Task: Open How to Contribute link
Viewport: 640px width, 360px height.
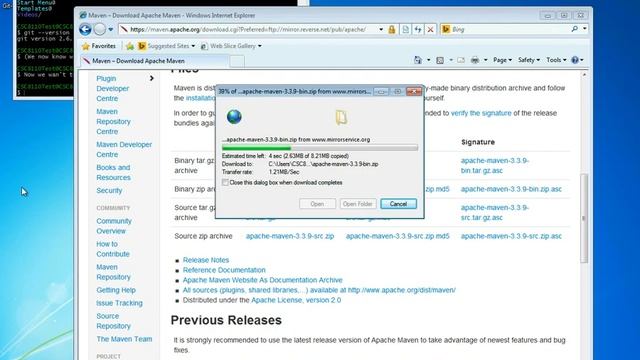Action: click(x=113, y=249)
